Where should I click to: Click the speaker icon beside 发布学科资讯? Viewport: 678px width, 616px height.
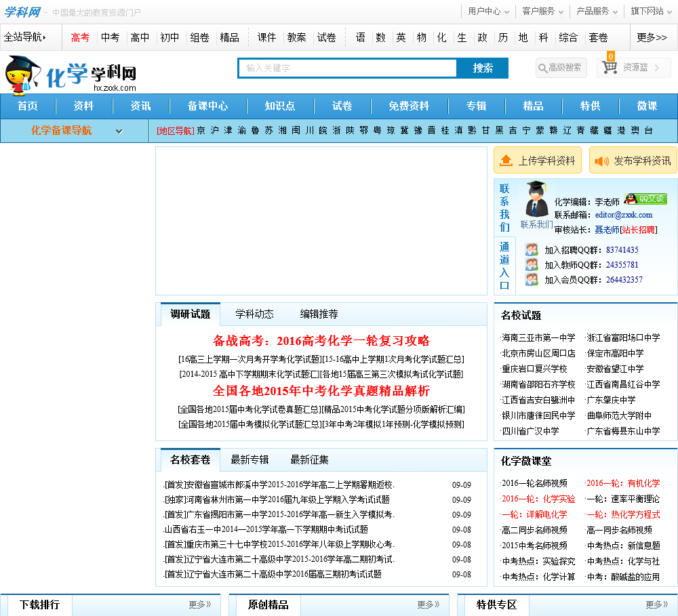pos(601,161)
